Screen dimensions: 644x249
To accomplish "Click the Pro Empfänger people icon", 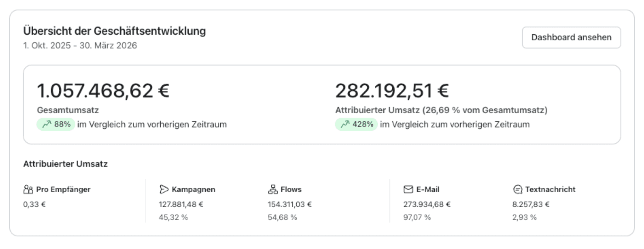I will (x=28, y=189).
